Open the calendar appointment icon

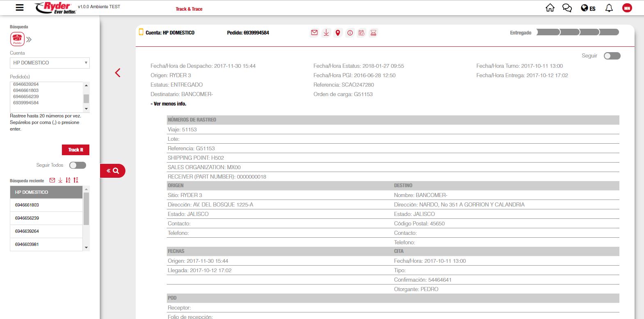point(362,33)
